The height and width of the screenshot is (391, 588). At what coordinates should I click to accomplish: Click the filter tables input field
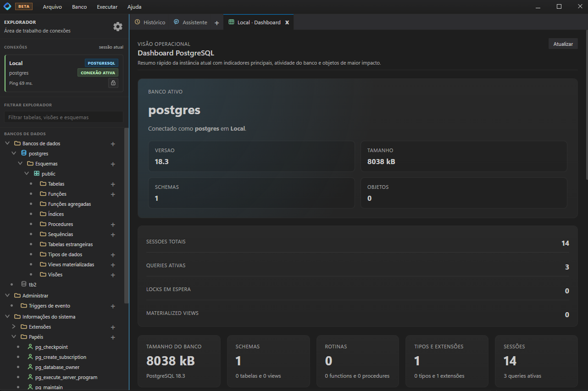[63, 117]
